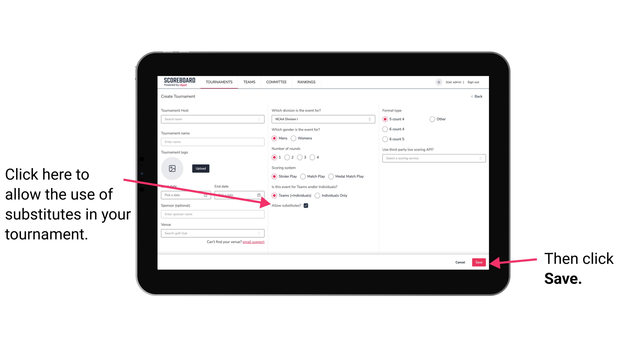
Task: Select the 6 count 4 format type
Action: coord(385,129)
